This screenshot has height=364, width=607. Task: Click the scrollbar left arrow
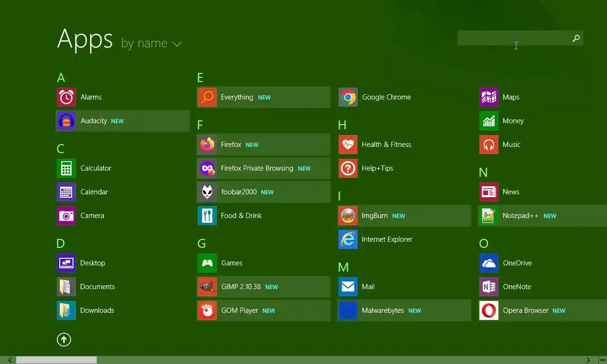10,360
